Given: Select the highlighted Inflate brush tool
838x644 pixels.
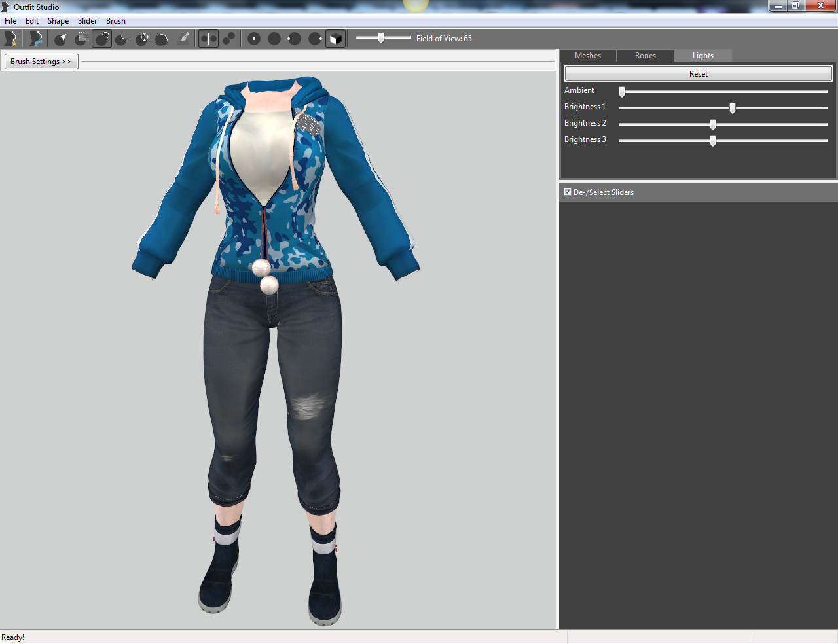Looking at the screenshot, I should [x=101, y=39].
